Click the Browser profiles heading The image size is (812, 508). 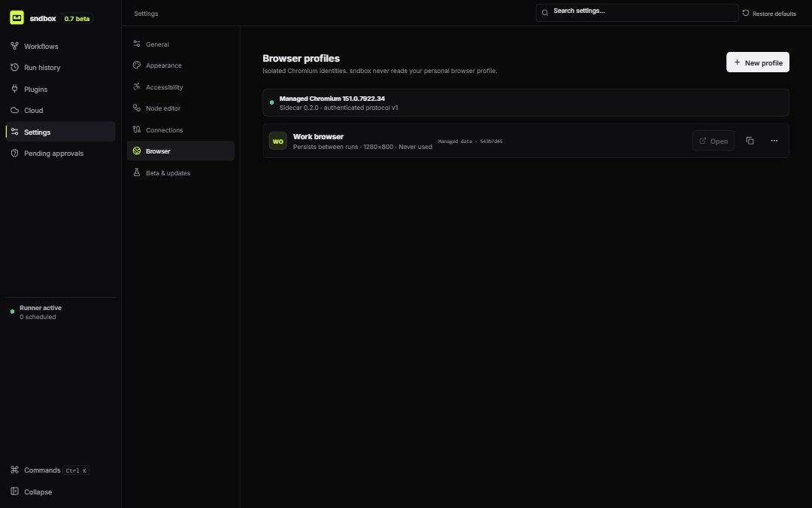click(x=301, y=59)
